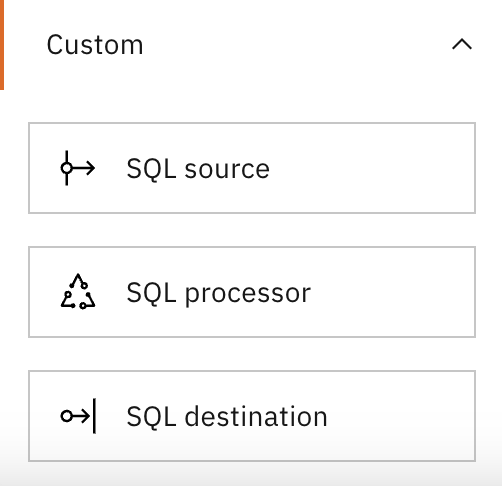Screen dimensions: 502x486
Task: Choose the SQL processor card
Action: pos(252,292)
